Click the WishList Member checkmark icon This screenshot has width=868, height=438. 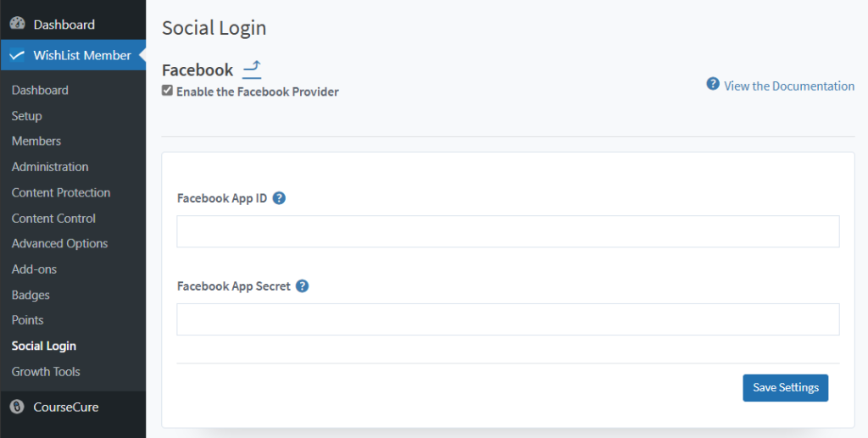17,55
